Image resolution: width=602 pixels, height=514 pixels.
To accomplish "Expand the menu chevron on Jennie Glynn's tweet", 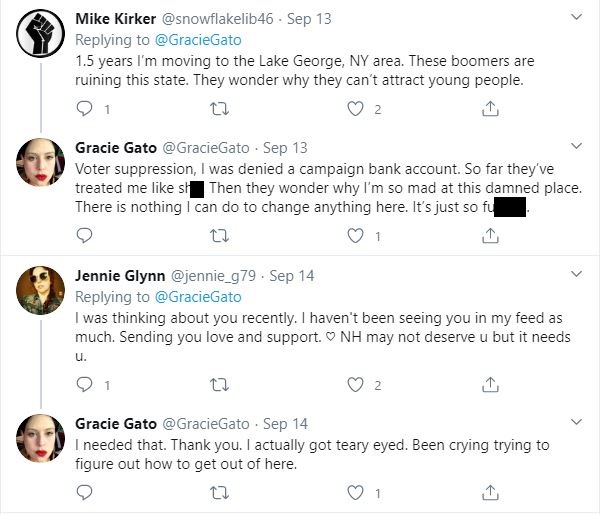I will (578, 272).
